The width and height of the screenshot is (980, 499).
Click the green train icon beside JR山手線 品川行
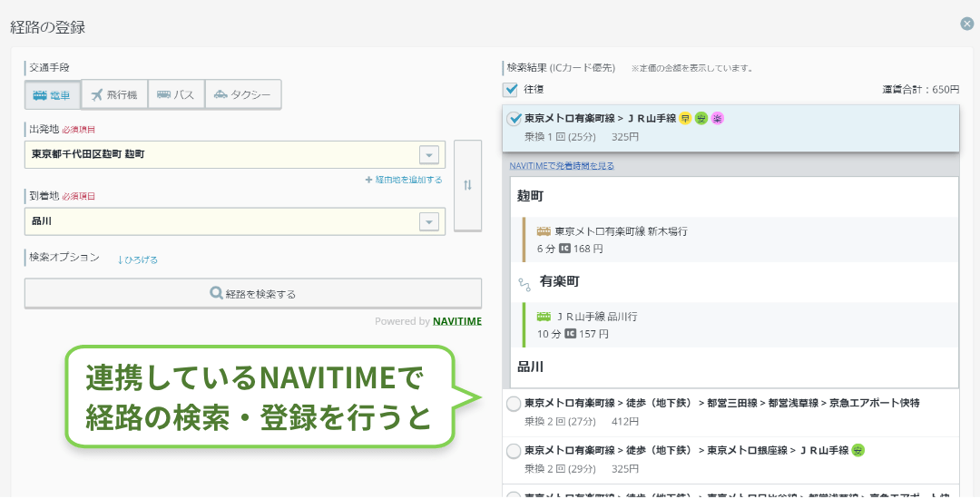tap(544, 317)
